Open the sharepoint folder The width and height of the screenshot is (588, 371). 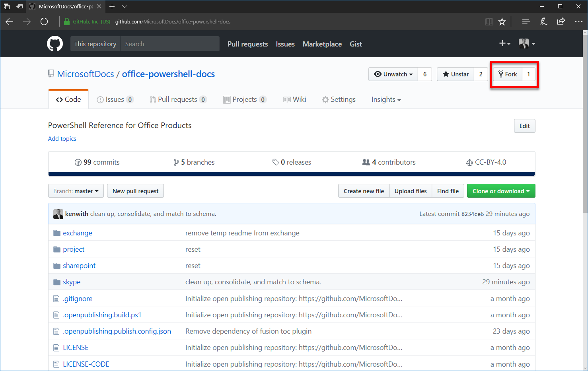(x=79, y=266)
